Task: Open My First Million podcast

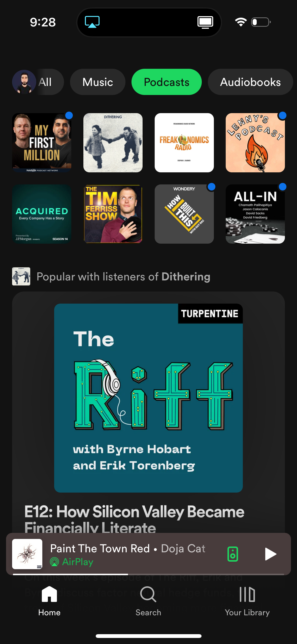Action: tap(42, 143)
